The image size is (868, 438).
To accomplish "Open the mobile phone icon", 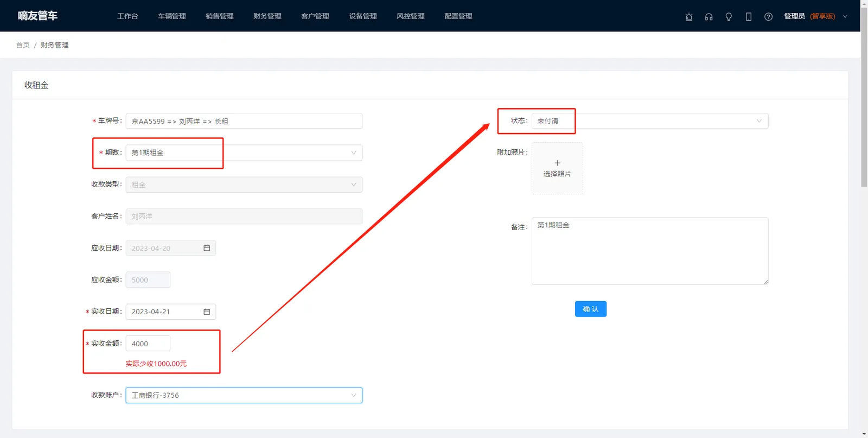I will [x=749, y=17].
